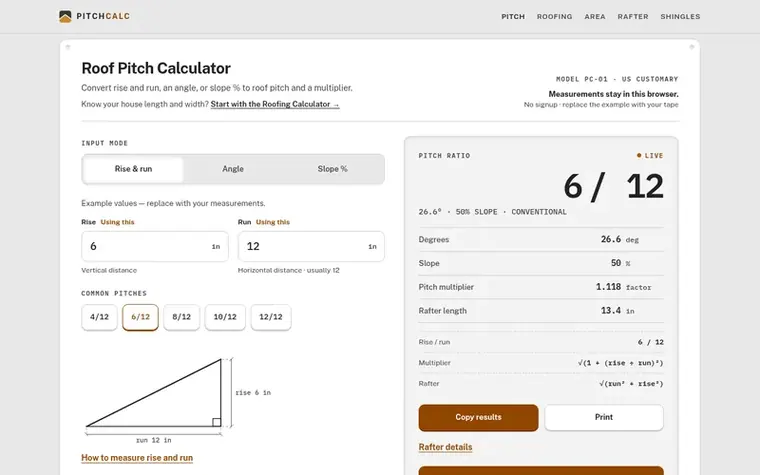Click 'MODEL PC-01 · US CUSTOMARY' text
The width and height of the screenshot is (760, 475).
[x=617, y=79]
